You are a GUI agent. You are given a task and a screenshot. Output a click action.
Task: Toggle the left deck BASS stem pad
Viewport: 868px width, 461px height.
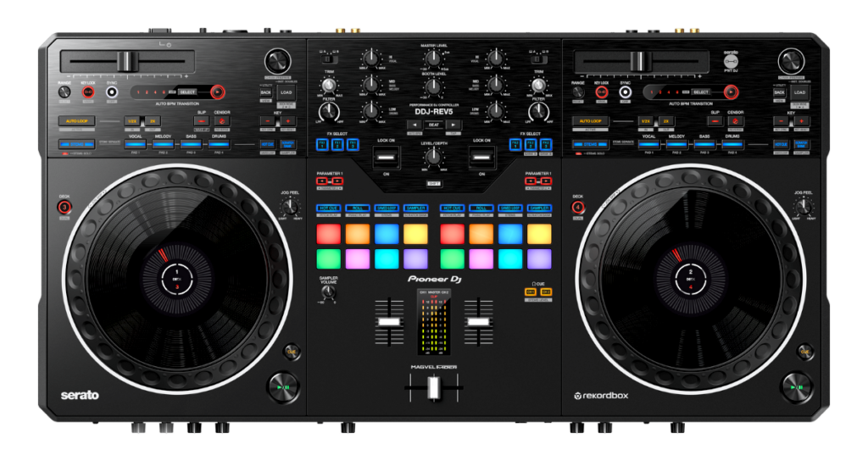tap(191, 144)
